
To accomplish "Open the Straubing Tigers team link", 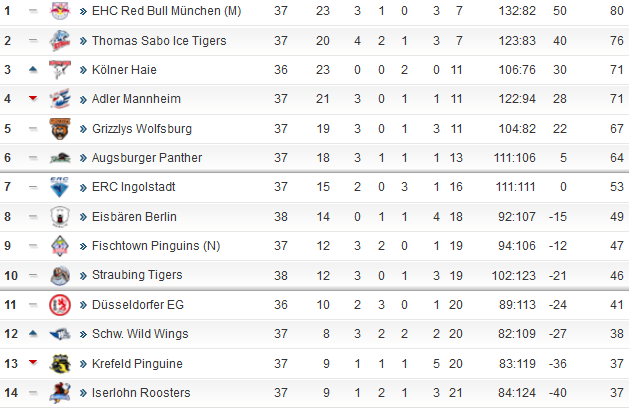I will click(x=137, y=275).
